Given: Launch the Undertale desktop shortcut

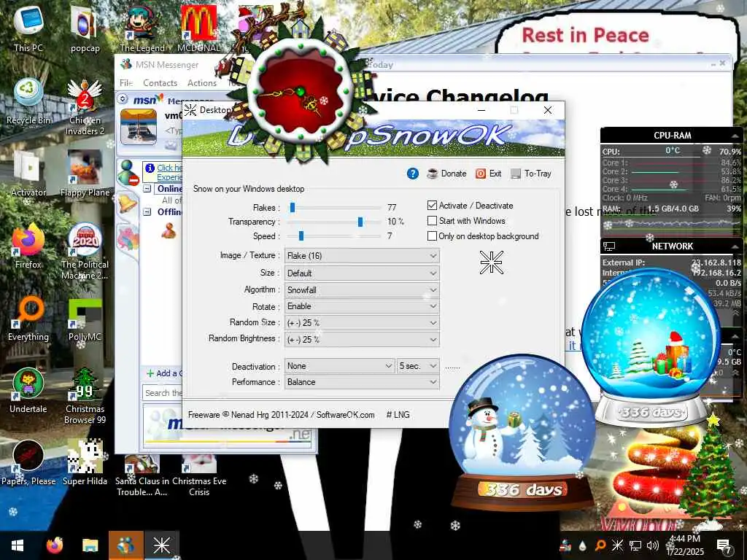Looking at the screenshot, I should coord(28,391).
